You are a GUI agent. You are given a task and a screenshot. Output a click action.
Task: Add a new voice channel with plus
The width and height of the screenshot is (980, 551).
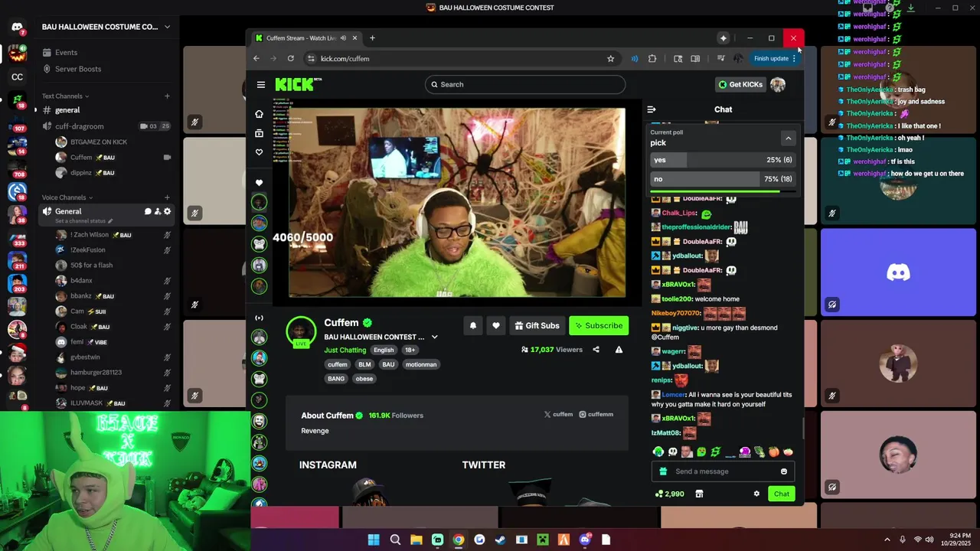click(x=167, y=197)
